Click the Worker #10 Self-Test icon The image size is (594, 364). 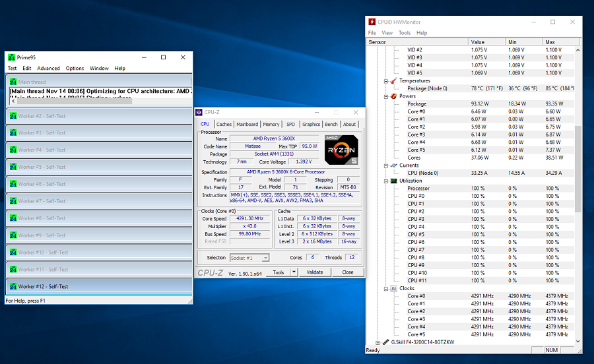[x=13, y=252]
